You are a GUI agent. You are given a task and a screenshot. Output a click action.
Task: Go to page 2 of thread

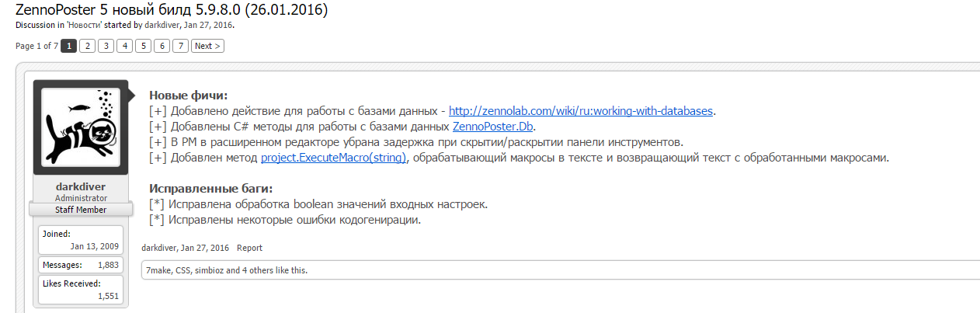click(x=87, y=46)
